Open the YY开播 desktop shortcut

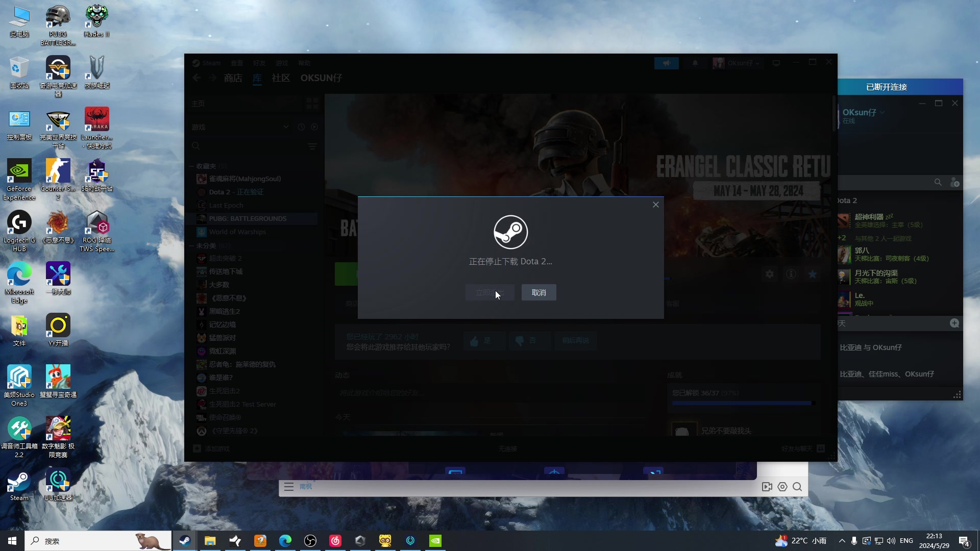[58, 330]
